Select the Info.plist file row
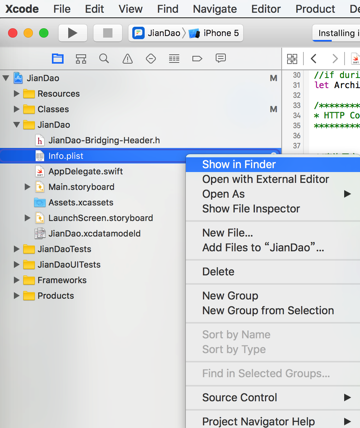This screenshot has height=428, width=360. (140, 156)
